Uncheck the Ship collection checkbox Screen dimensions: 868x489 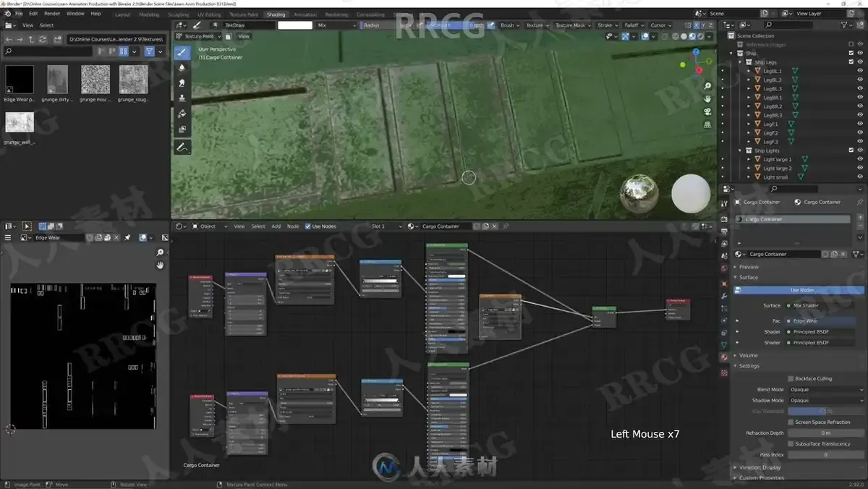tap(851, 53)
